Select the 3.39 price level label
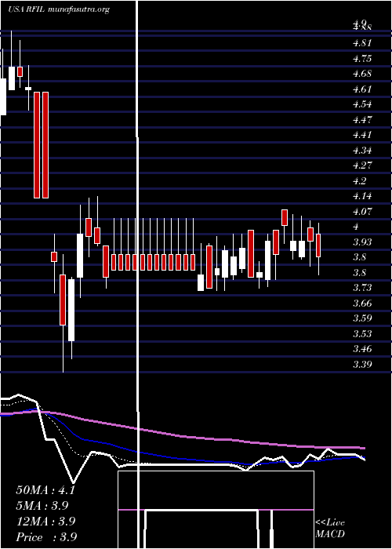This screenshot has width=392, height=549. point(362,365)
